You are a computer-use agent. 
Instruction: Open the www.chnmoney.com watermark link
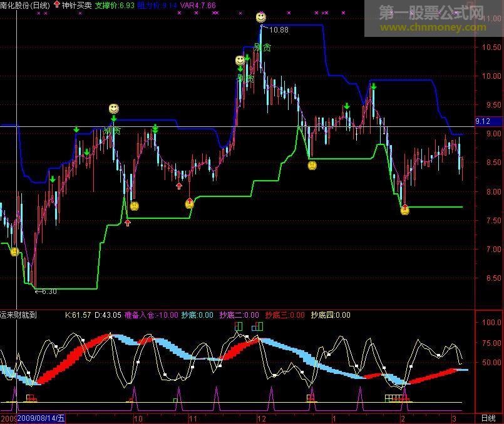(x=432, y=28)
